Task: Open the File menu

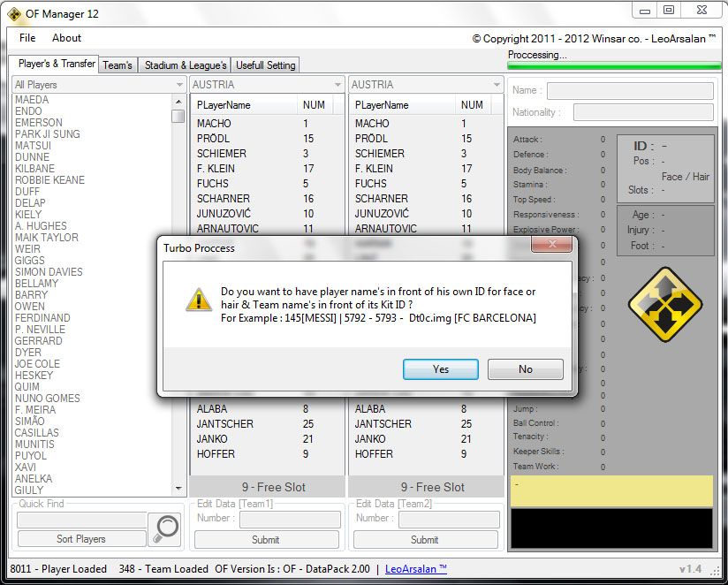Action: click(x=27, y=38)
